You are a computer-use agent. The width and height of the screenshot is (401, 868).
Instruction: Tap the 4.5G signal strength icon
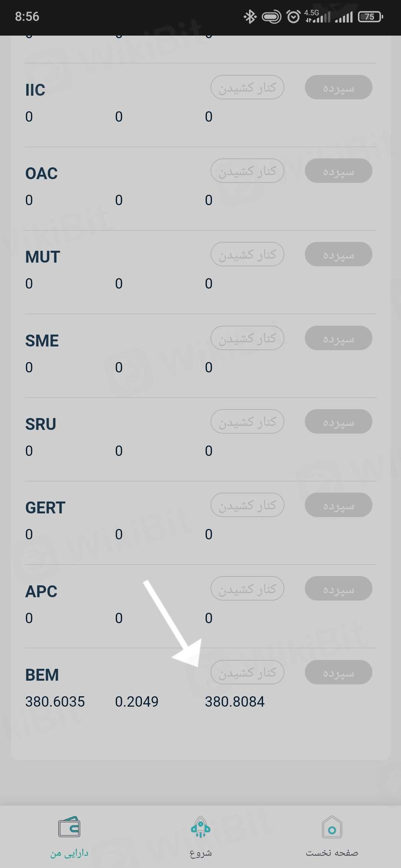click(x=317, y=17)
